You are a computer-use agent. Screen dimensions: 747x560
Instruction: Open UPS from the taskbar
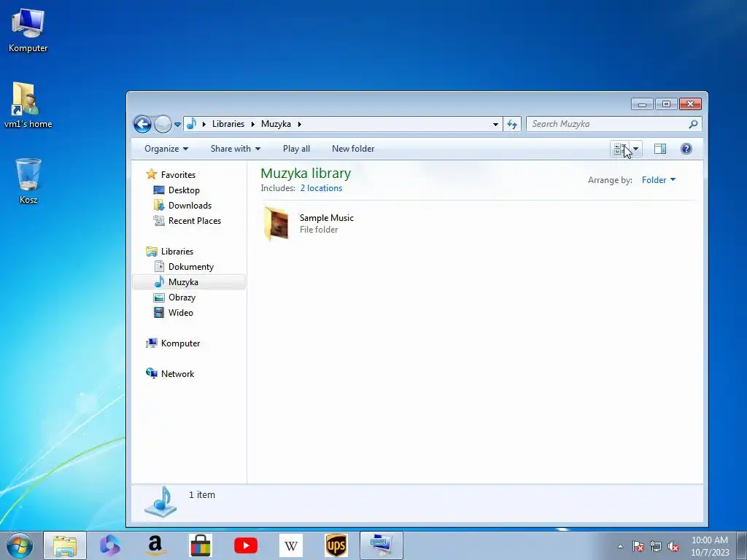point(336,545)
